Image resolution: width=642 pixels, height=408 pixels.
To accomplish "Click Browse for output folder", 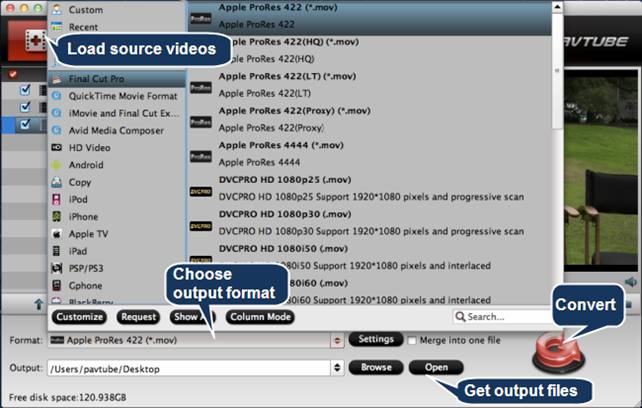I will click(376, 367).
